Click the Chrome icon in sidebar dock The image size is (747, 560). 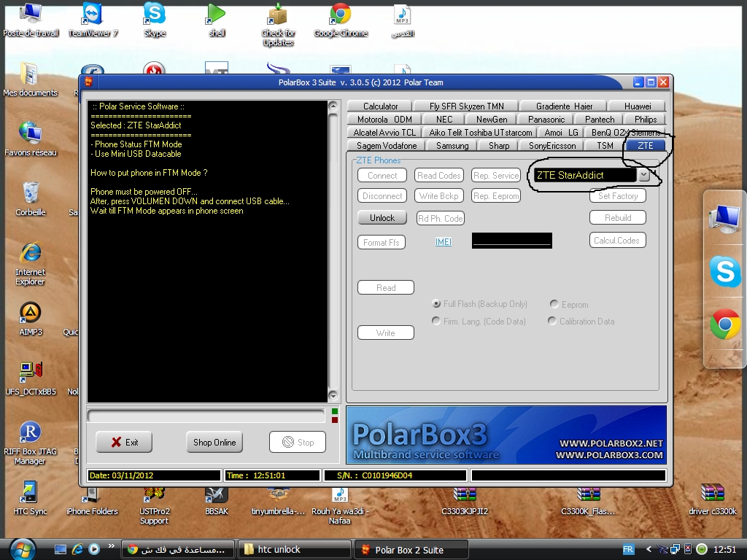tap(725, 324)
